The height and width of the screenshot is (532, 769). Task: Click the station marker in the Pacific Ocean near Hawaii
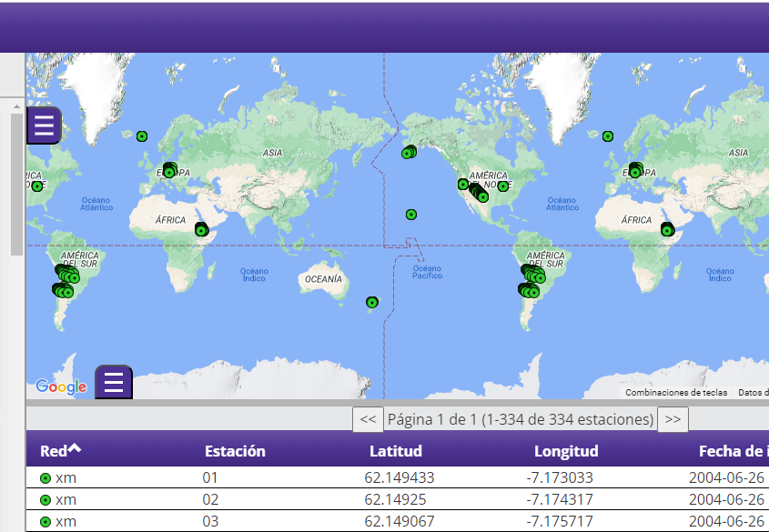coord(411,215)
